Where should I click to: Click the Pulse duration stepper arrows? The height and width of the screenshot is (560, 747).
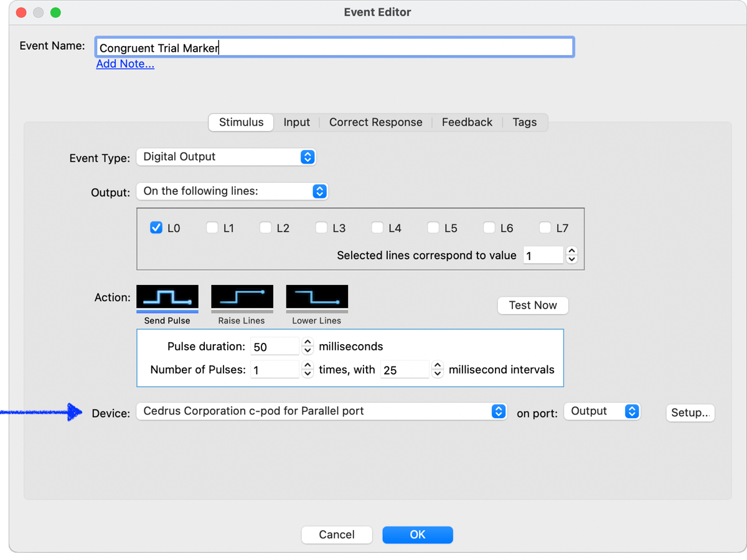[x=308, y=347]
